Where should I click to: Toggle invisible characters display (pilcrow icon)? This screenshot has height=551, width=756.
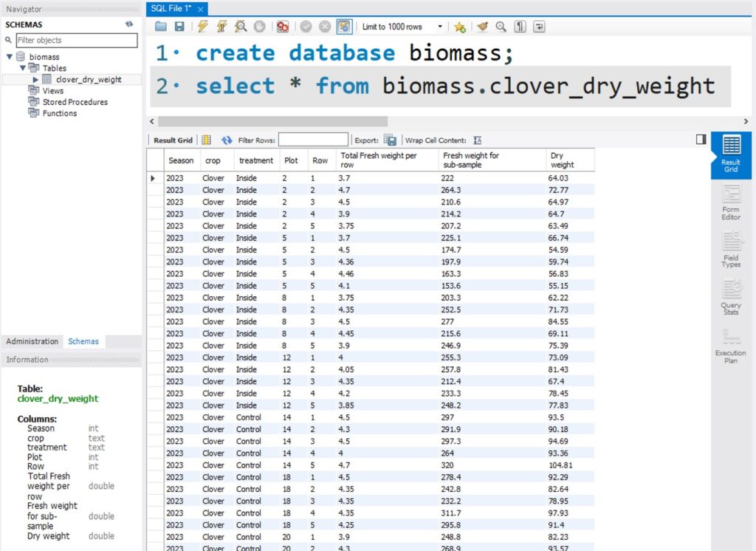coord(520,27)
